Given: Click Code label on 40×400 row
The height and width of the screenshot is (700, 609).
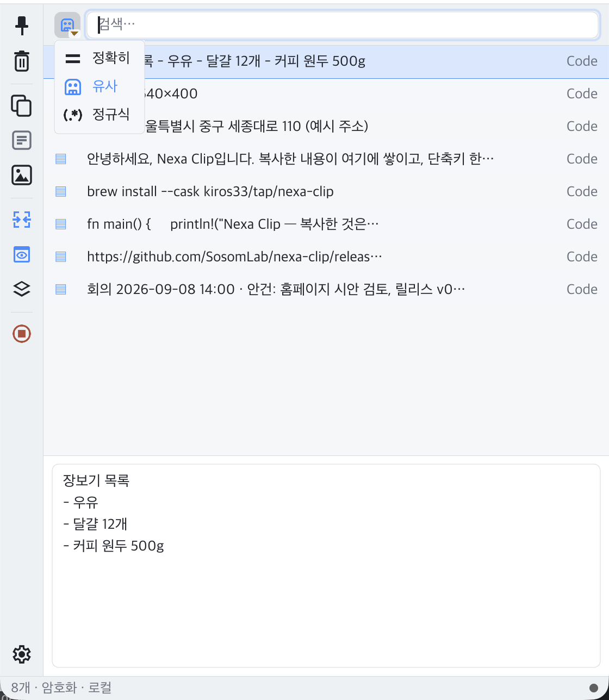Looking at the screenshot, I should coord(582,93).
